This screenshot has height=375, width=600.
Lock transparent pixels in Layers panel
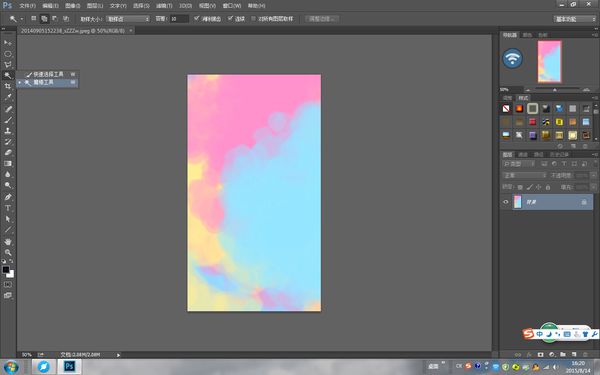(520, 187)
